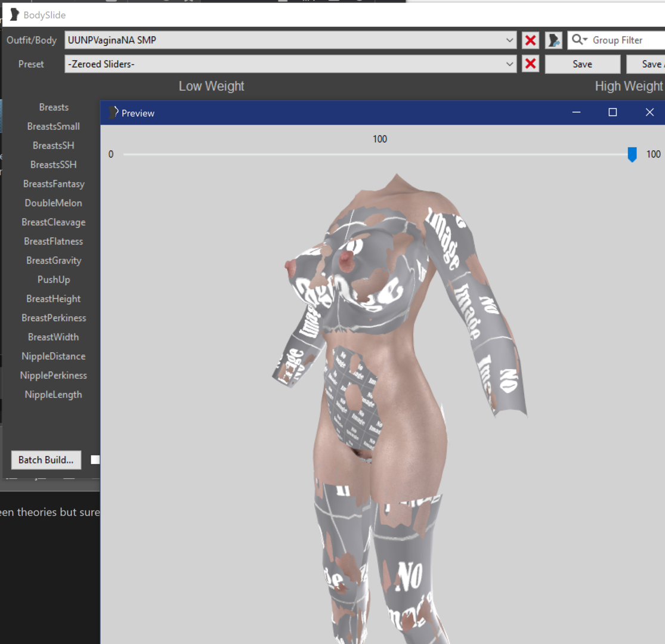Viewport: 665px width, 644px height.
Task: Clear the Outfit/Body red X filter
Action: pyautogui.click(x=530, y=41)
